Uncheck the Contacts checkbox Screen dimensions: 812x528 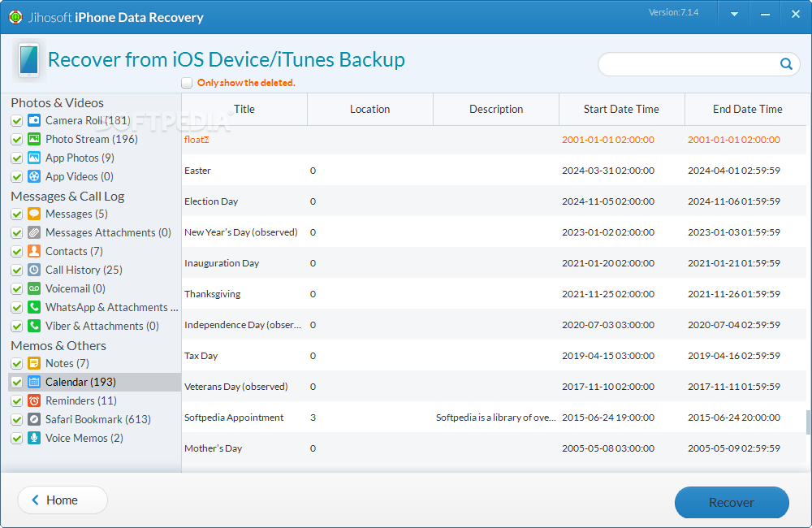pos(16,251)
